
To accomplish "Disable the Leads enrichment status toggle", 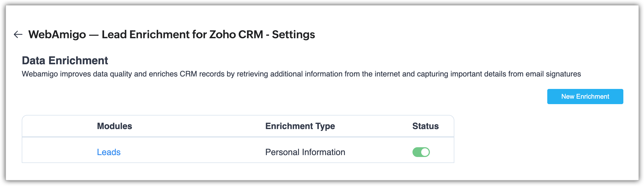I will (421, 152).
